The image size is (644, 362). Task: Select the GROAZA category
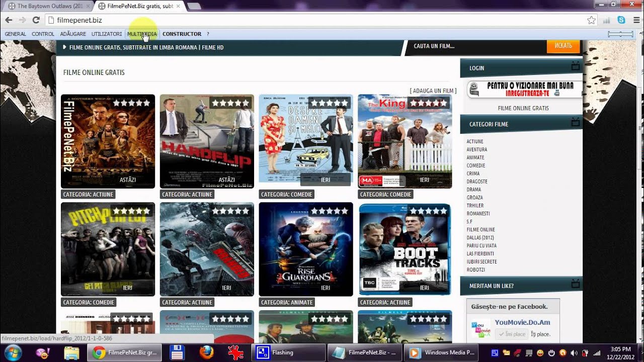[x=474, y=198]
